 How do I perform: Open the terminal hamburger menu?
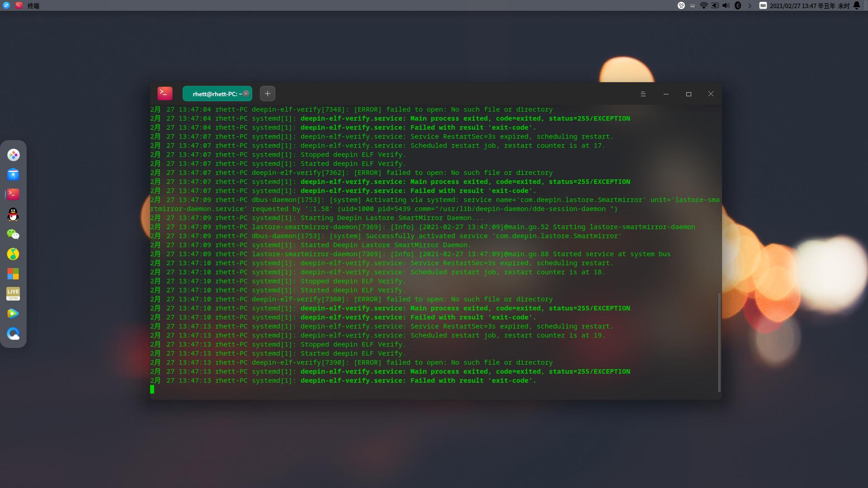643,94
